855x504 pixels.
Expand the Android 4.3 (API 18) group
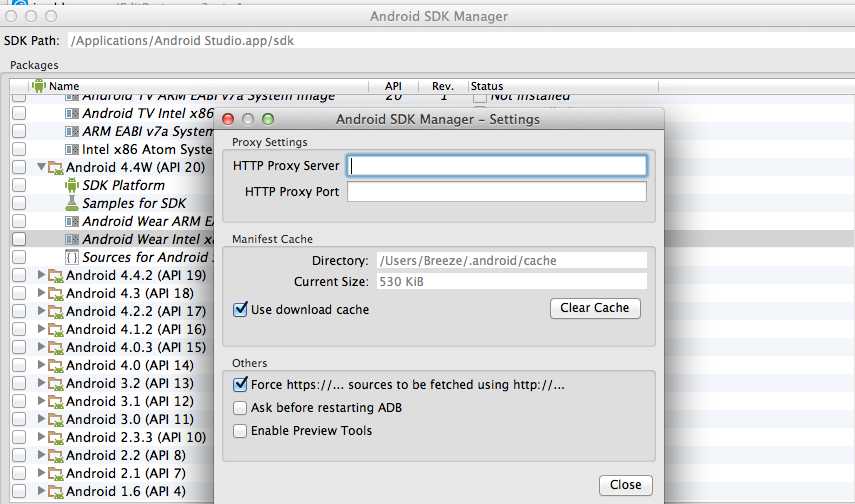click(x=41, y=293)
